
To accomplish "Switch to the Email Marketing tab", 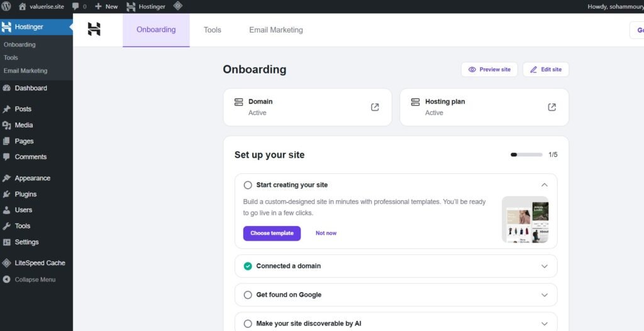I will (275, 30).
